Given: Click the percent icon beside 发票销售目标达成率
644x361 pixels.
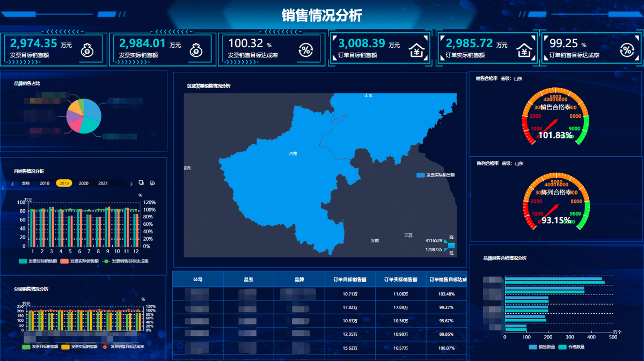Looking at the screenshot, I should click(305, 50).
